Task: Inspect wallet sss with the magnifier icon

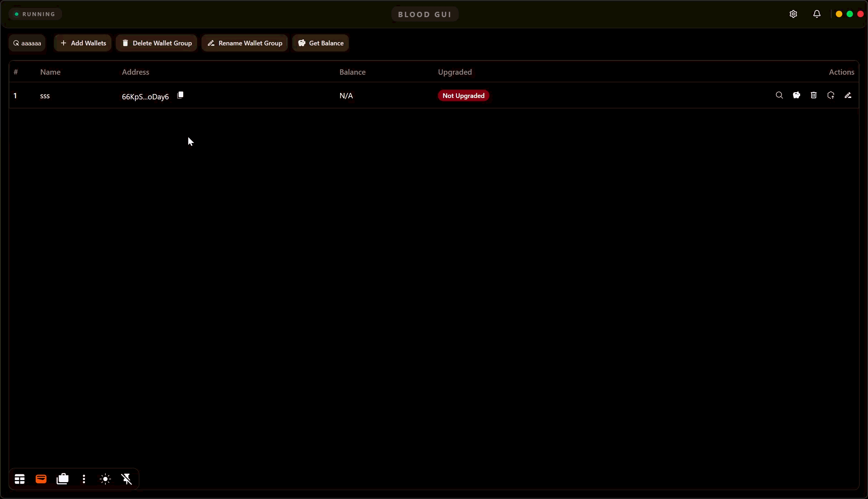Action: [779, 95]
